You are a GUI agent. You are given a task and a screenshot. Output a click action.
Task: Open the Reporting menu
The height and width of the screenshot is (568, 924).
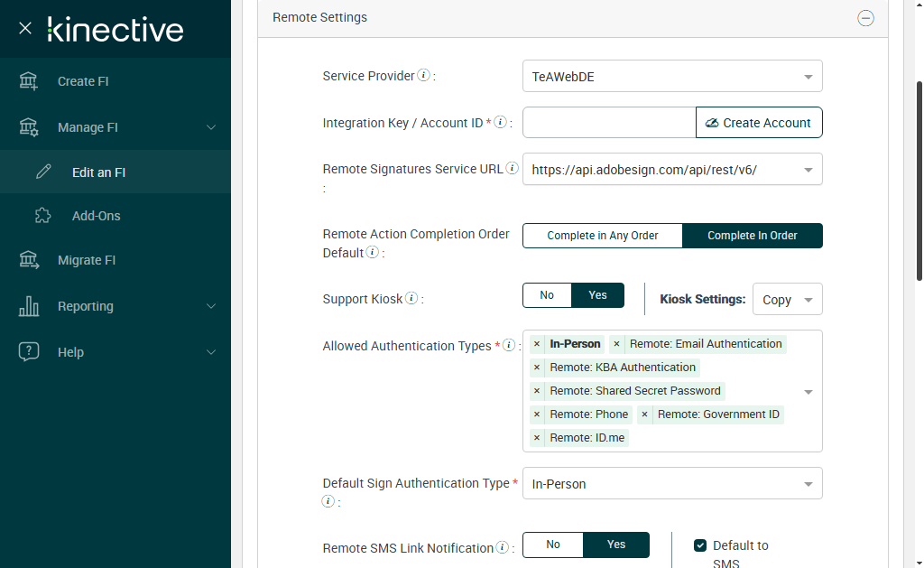point(86,306)
